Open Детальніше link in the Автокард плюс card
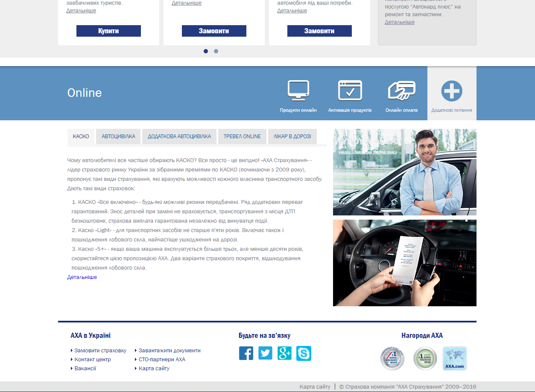 coord(400,22)
